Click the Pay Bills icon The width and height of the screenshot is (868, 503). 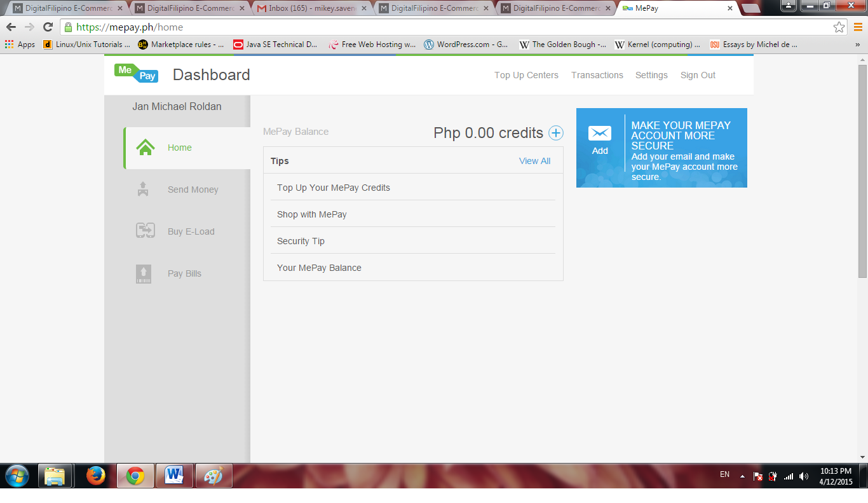pos(144,273)
